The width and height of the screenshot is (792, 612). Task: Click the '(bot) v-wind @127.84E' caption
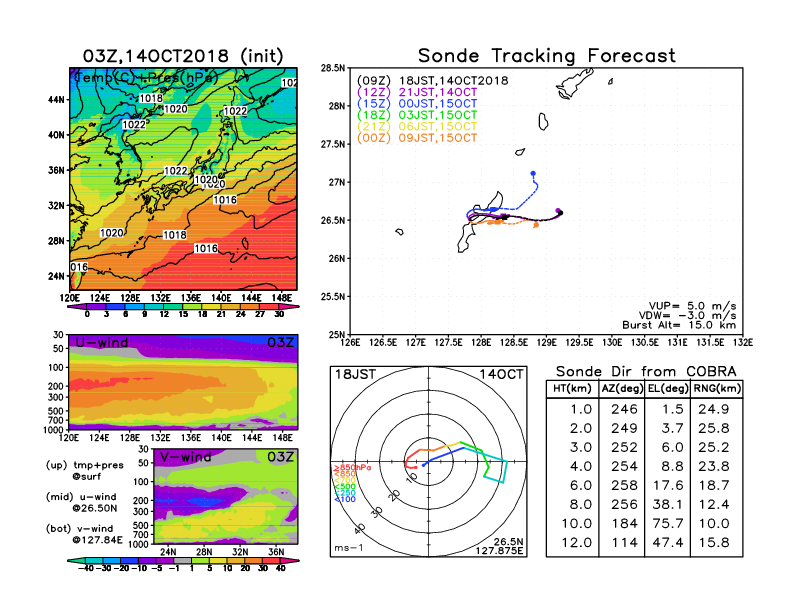(x=84, y=534)
